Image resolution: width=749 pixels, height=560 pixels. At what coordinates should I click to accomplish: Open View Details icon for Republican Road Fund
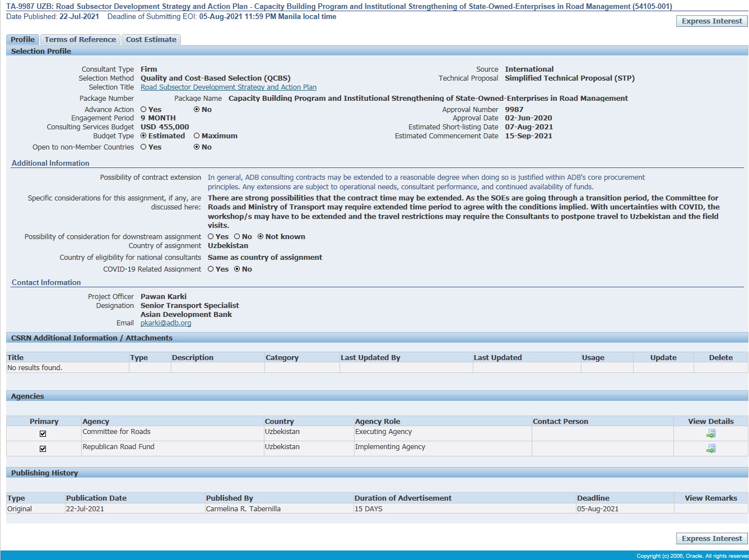[710, 449]
